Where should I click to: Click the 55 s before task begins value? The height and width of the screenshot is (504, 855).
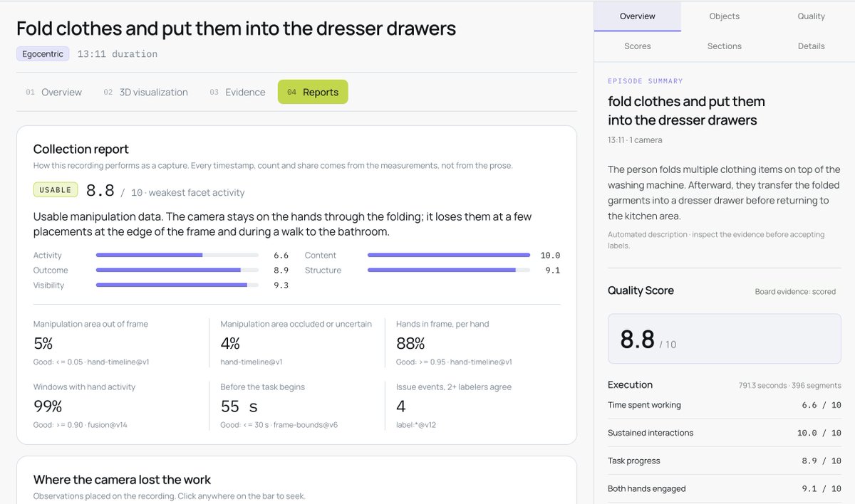click(x=239, y=406)
